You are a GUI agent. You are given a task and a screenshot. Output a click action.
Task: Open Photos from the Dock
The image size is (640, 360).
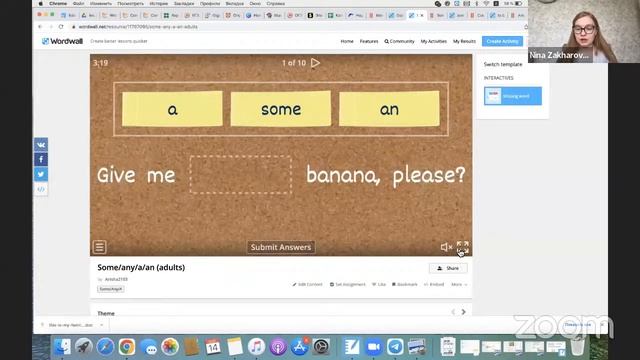click(170, 347)
